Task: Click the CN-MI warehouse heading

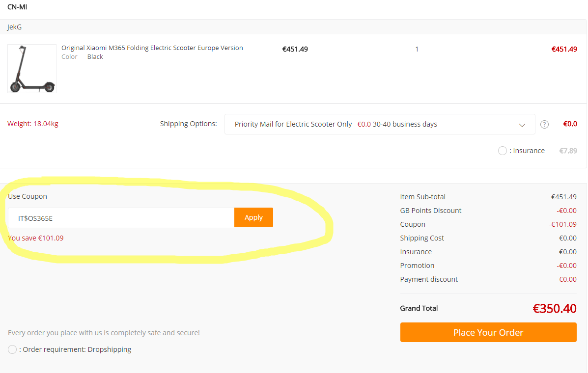Action: [17, 7]
